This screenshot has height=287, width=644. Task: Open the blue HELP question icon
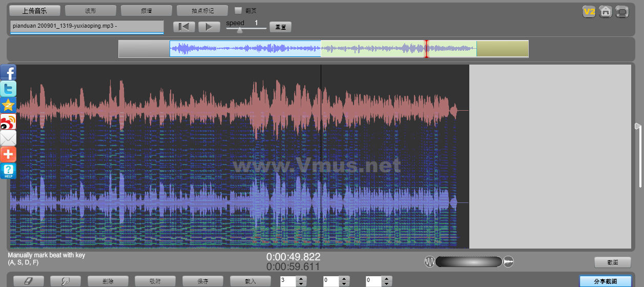(8, 171)
